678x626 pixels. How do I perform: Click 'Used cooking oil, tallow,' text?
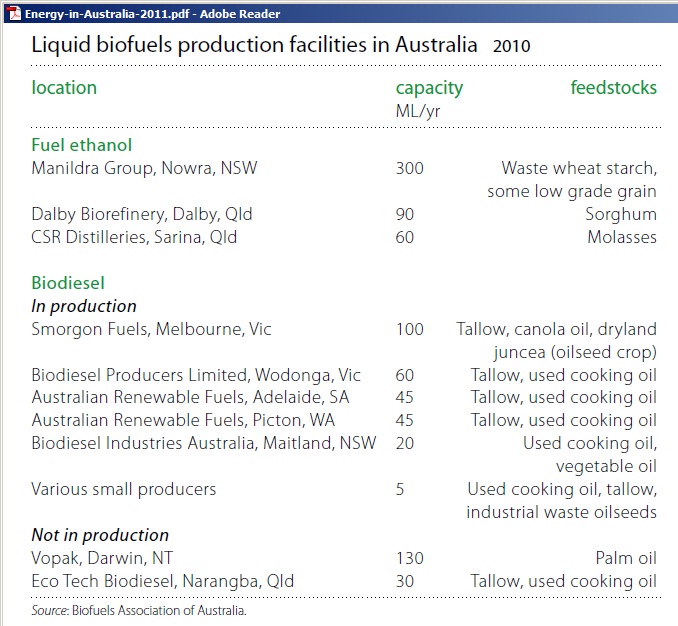562,489
